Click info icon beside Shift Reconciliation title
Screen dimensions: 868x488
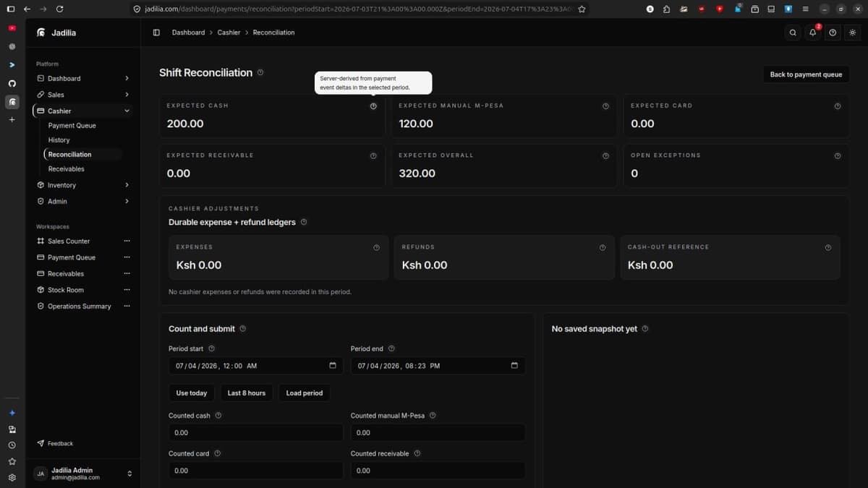click(x=260, y=72)
